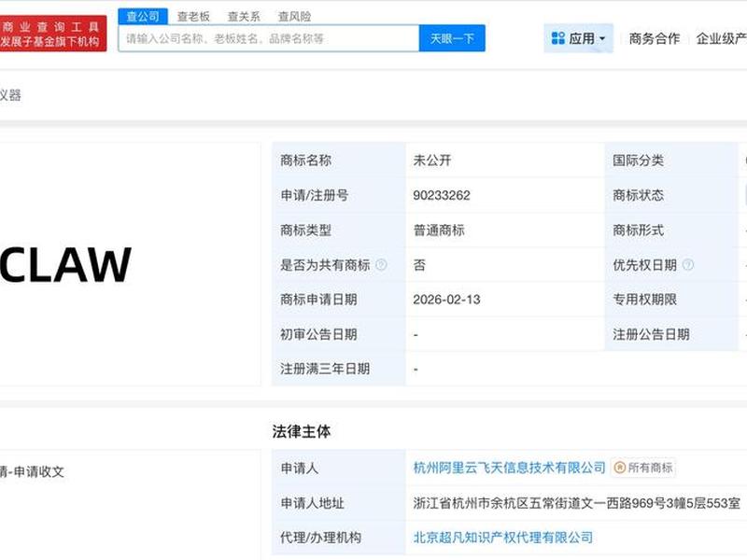Click help icon beside 优先权日期
747x560 pixels.
pyautogui.click(x=688, y=265)
